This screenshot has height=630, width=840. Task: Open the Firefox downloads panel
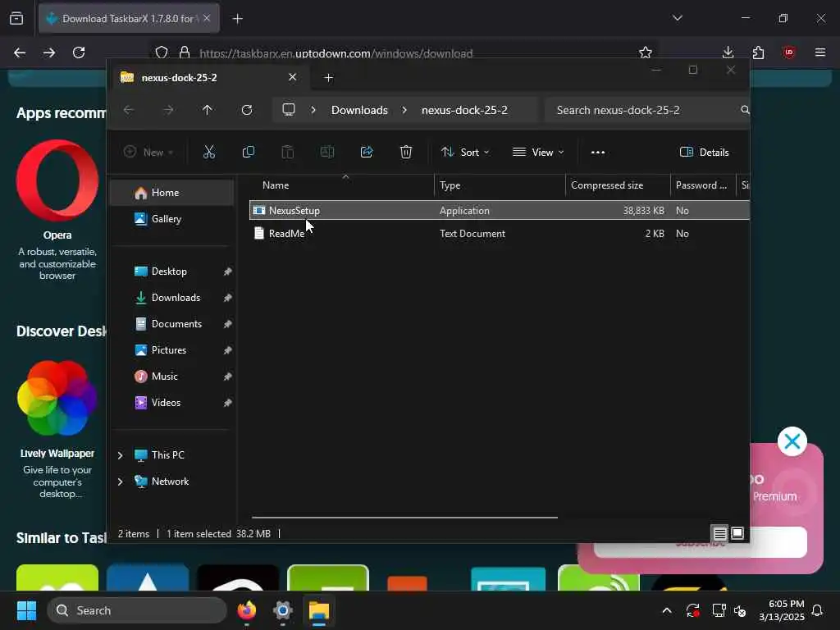click(728, 52)
